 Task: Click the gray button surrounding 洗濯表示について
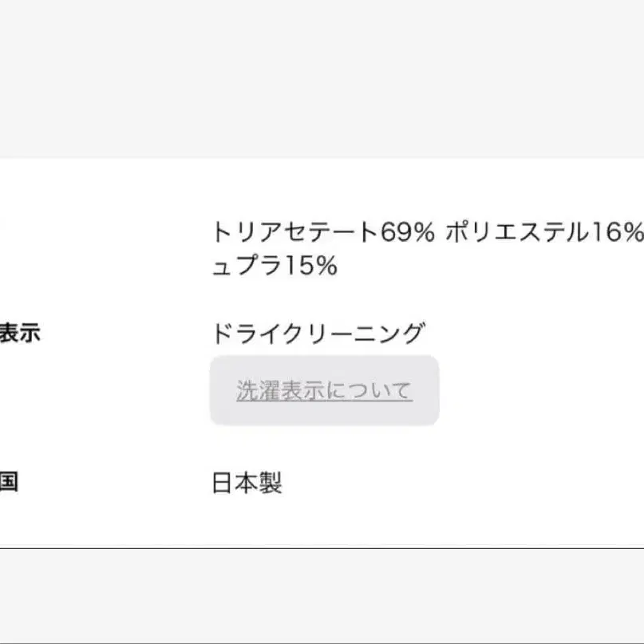tap(325, 390)
